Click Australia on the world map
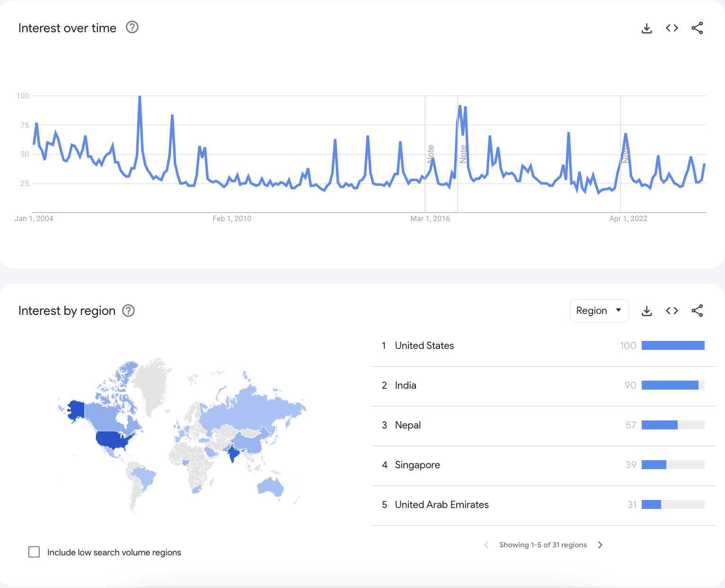The height and width of the screenshot is (588, 725). (271, 487)
